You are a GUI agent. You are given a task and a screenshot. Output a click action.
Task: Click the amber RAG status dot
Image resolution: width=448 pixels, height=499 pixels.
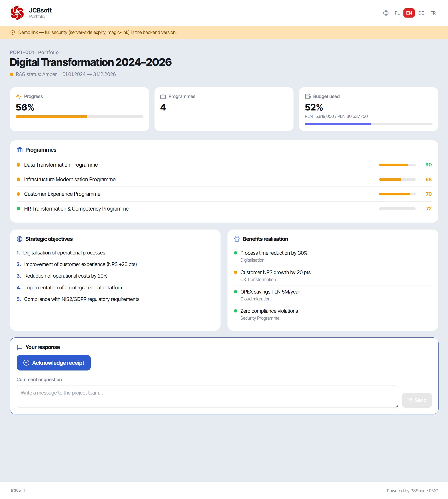(x=12, y=74)
